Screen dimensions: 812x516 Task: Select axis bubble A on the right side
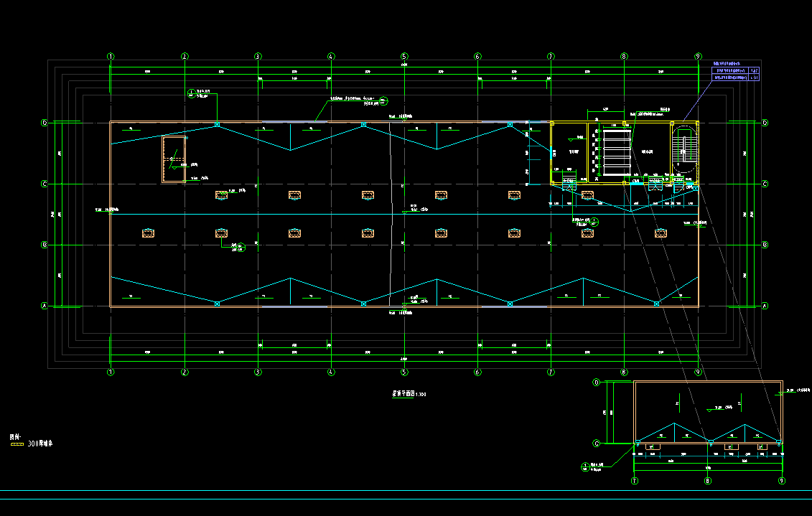point(764,306)
